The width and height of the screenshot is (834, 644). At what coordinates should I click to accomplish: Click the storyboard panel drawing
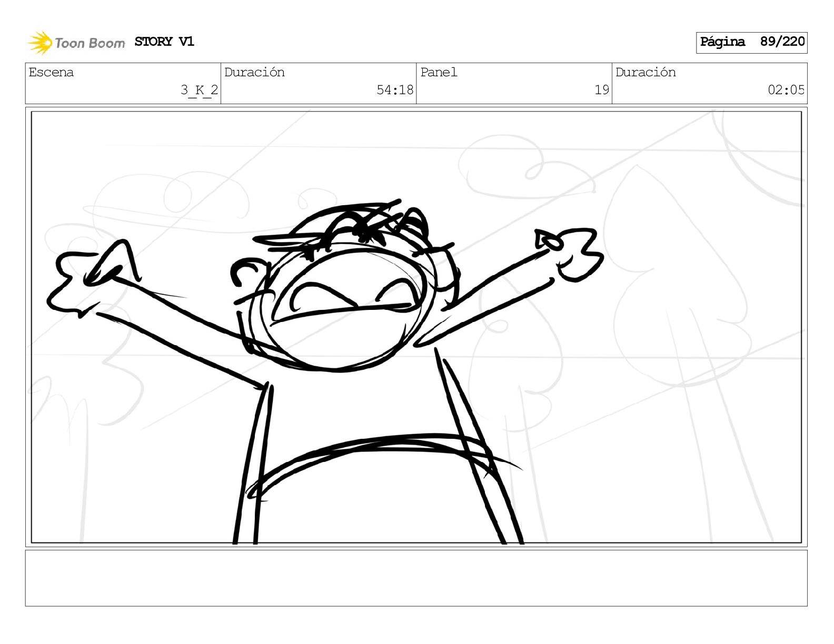[416, 327]
